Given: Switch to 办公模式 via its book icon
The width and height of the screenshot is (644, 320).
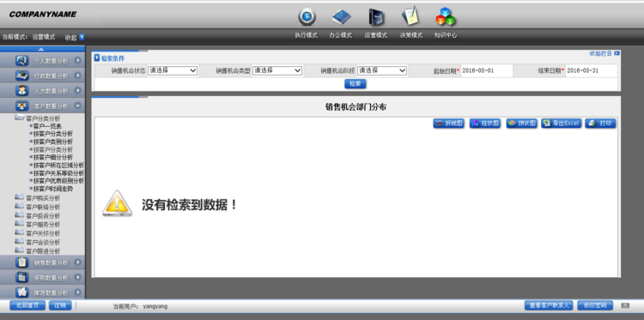Looking at the screenshot, I should 341,17.
